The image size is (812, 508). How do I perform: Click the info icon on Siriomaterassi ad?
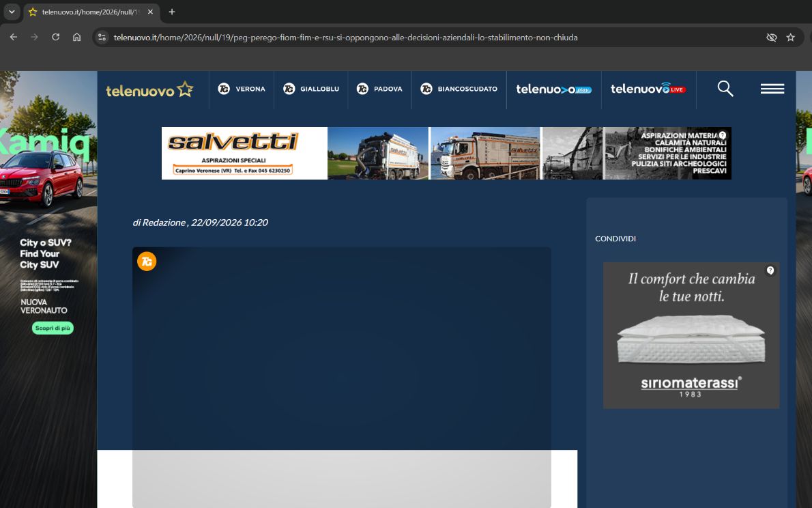click(770, 270)
